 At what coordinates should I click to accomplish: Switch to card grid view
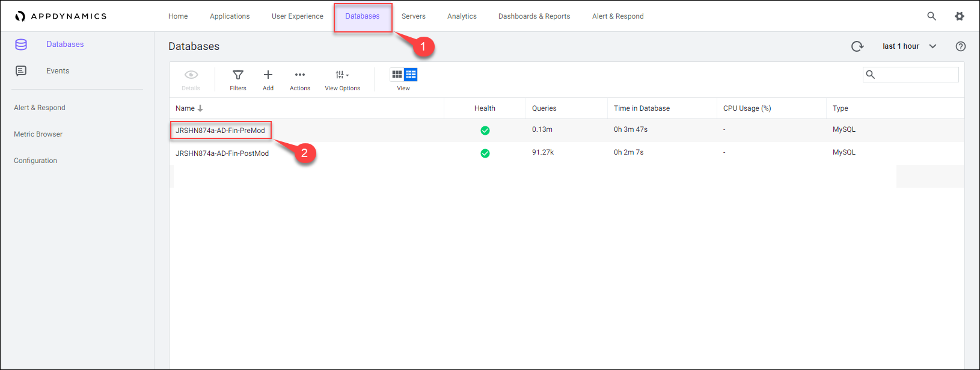click(x=397, y=75)
